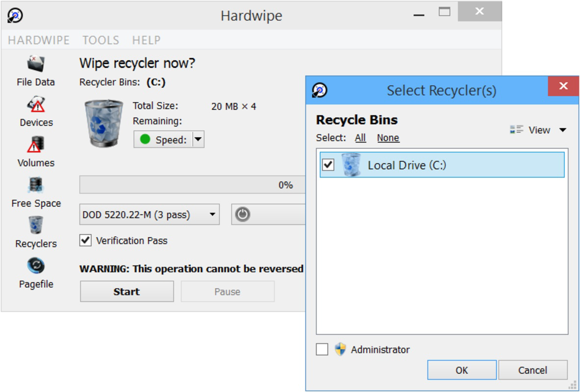The width and height of the screenshot is (580, 392).
Task: Click the 0% progress bar
Action: point(192,185)
